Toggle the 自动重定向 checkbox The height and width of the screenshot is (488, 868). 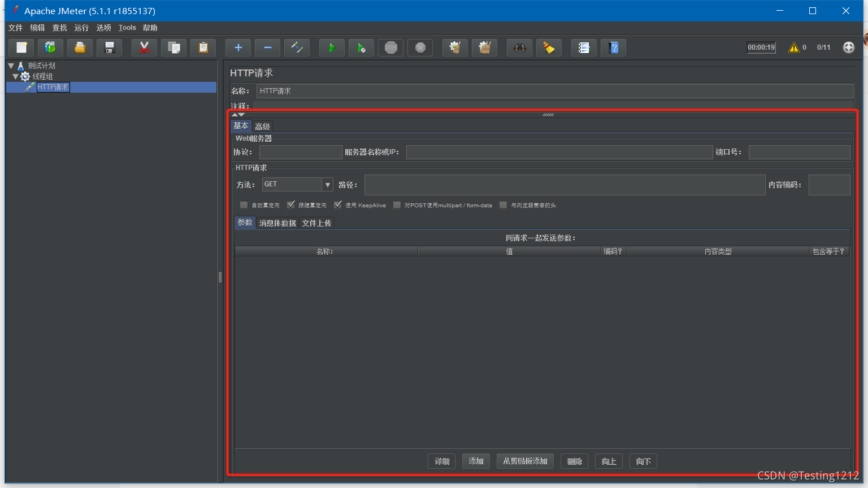[244, 205]
